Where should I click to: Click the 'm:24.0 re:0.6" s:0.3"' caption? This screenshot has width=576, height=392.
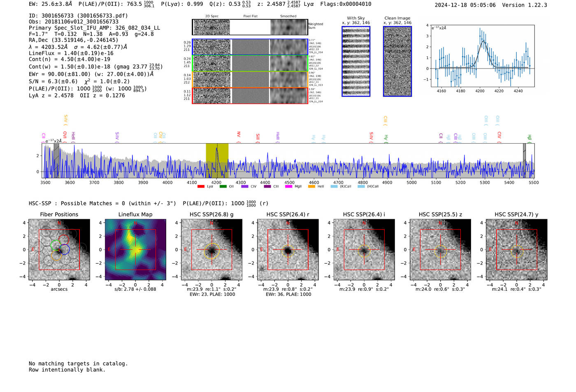440,289
